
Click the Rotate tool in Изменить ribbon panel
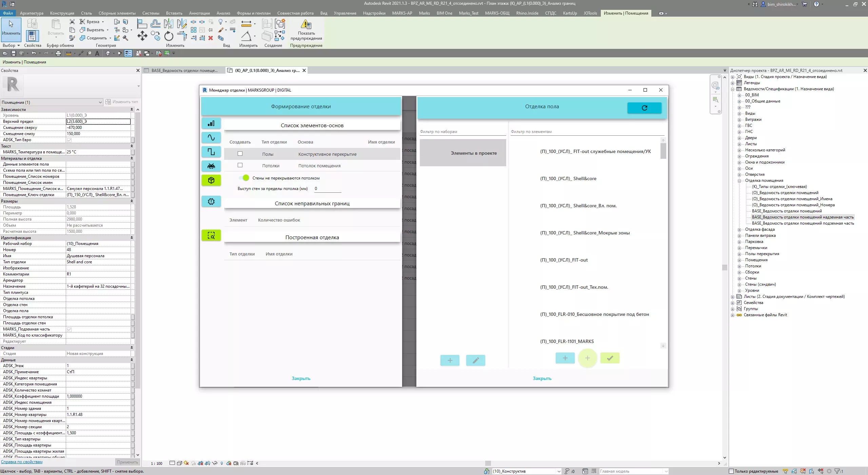click(x=169, y=36)
